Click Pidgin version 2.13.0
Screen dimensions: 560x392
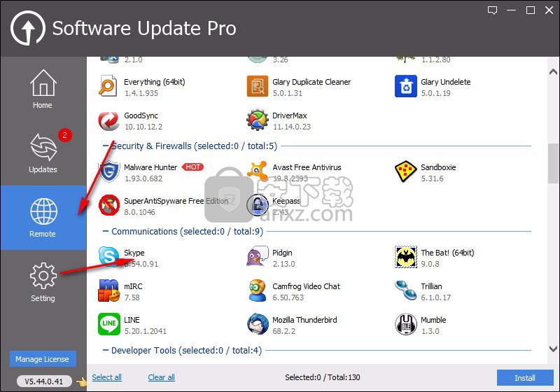(x=283, y=264)
